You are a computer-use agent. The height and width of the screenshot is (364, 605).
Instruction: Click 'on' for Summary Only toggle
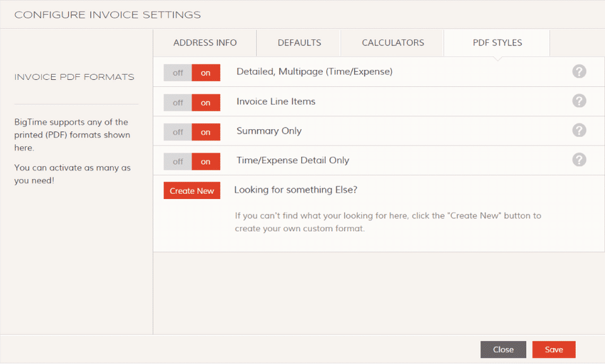(205, 132)
